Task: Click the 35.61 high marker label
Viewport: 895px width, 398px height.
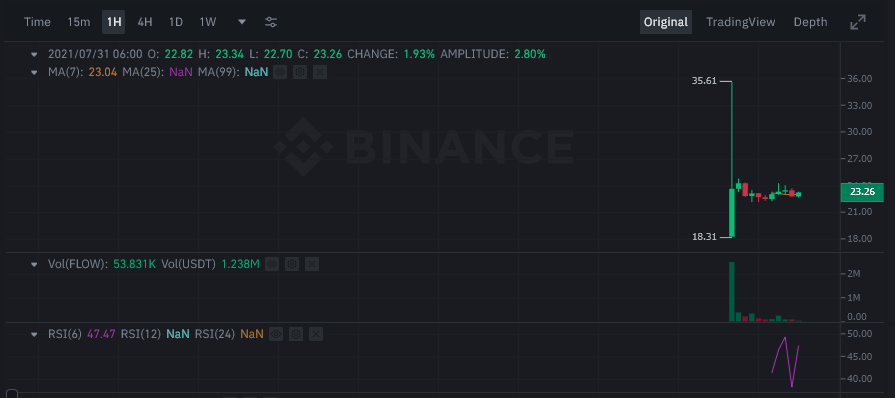Action: click(x=704, y=82)
